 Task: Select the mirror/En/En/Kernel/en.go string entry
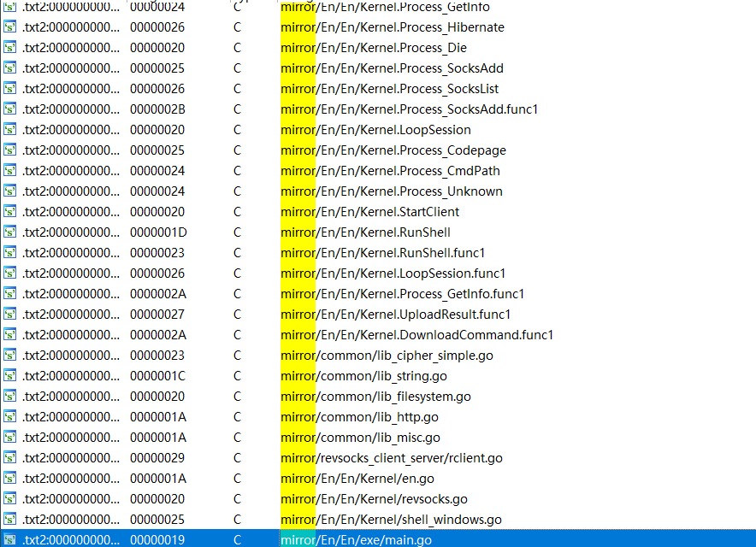357,479
